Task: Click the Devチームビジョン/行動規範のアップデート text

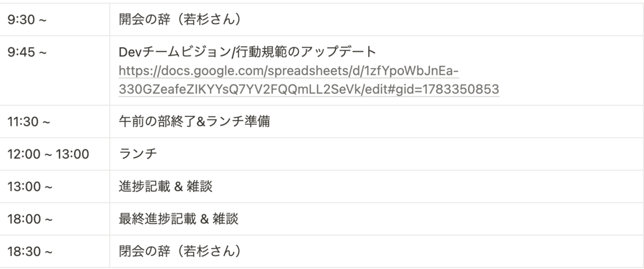Action: (247, 52)
